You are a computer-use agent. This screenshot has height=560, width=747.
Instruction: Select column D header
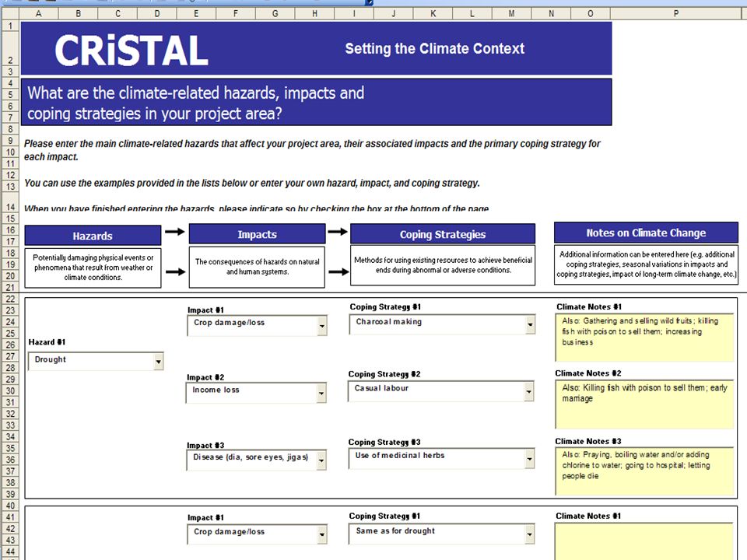[x=157, y=14]
